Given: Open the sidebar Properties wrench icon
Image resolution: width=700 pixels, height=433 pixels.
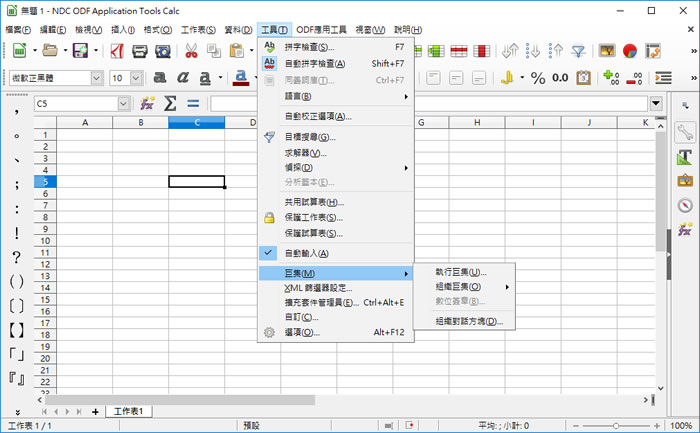Looking at the screenshot, I should point(685,133).
